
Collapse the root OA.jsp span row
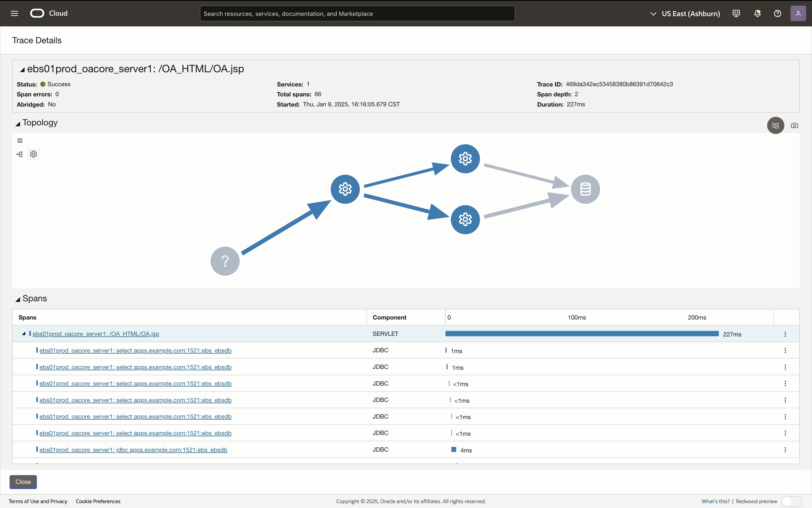coord(24,334)
